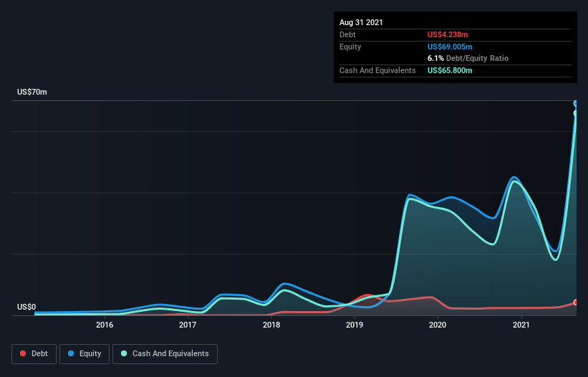Click the US$4.238m debt value
588x377 pixels.
click(x=448, y=34)
